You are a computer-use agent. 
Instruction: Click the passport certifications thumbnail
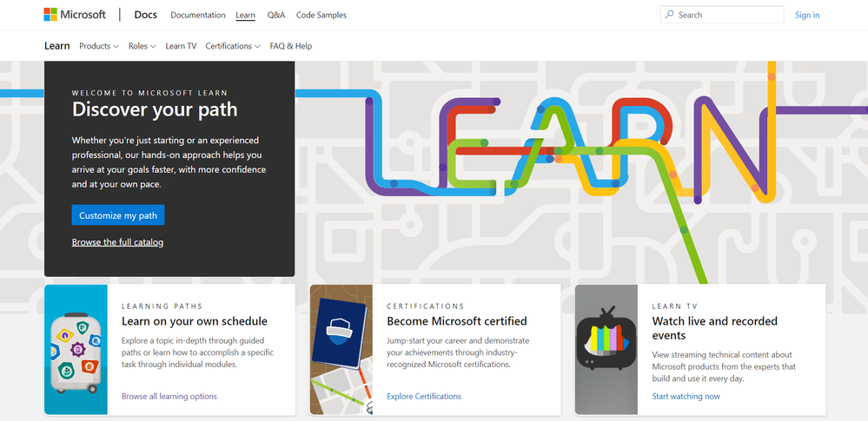[x=341, y=350]
